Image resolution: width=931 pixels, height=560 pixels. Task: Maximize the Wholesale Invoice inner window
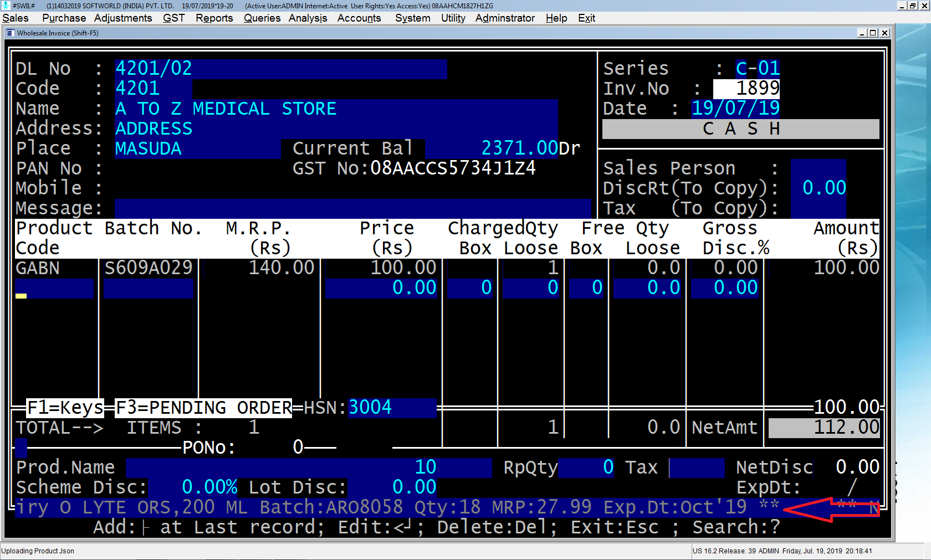click(x=873, y=33)
